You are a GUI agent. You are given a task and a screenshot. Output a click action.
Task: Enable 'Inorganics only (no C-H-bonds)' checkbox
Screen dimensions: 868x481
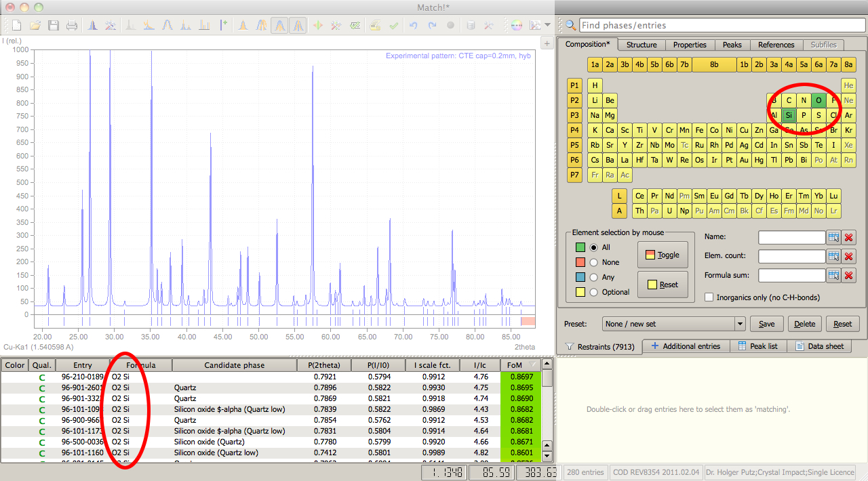[x=709, y=297]
